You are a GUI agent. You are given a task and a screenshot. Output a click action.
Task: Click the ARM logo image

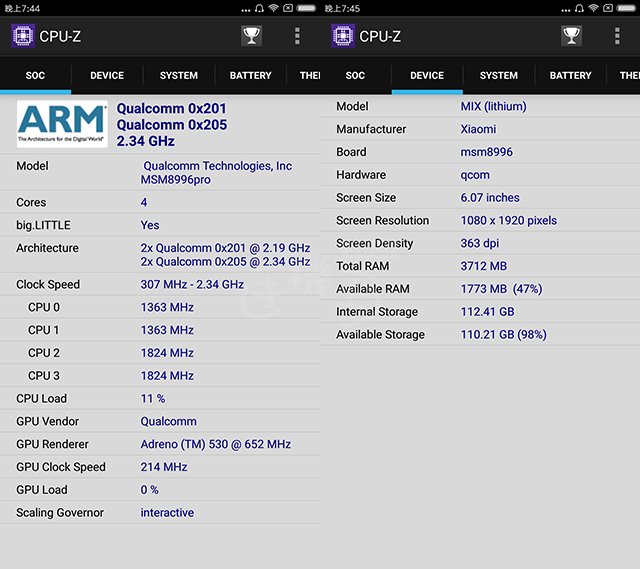[62, 124]
